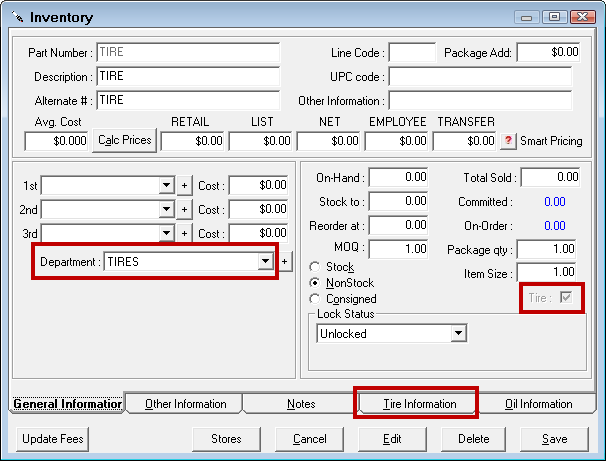
Task: Click the plus button beside 1st vendor
Action: point(184,185)
